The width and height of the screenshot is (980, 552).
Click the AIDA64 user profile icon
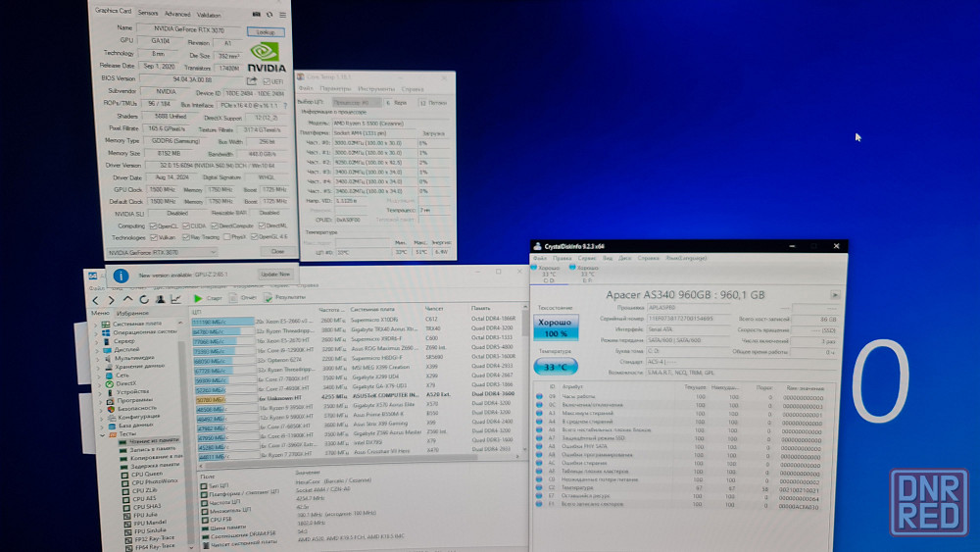pos(160,299)
